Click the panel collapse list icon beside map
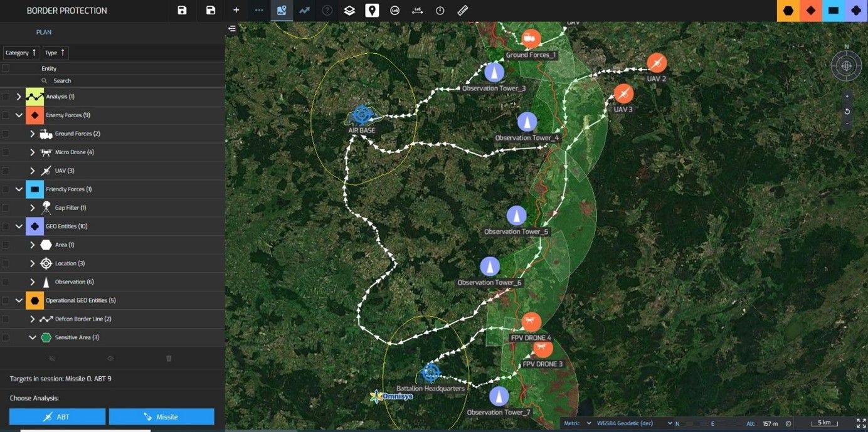 pyautogui.click(x=232, y=28)
